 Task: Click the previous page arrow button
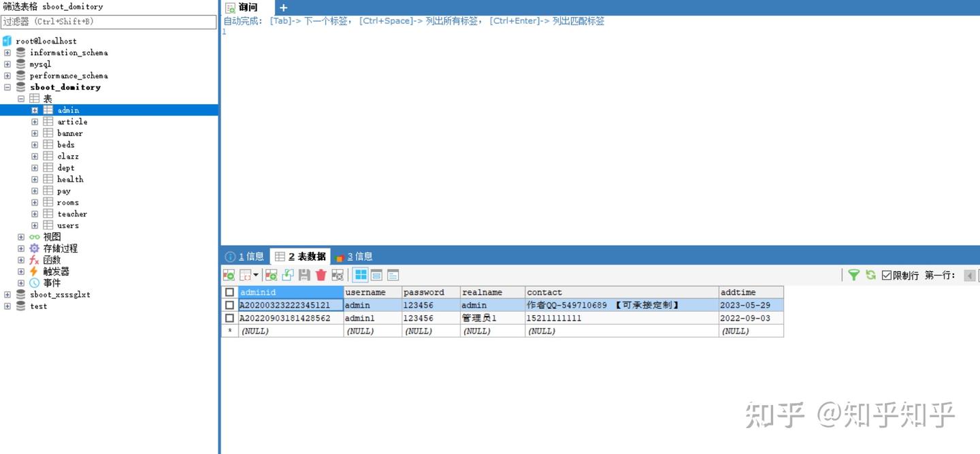pos(970,275)
